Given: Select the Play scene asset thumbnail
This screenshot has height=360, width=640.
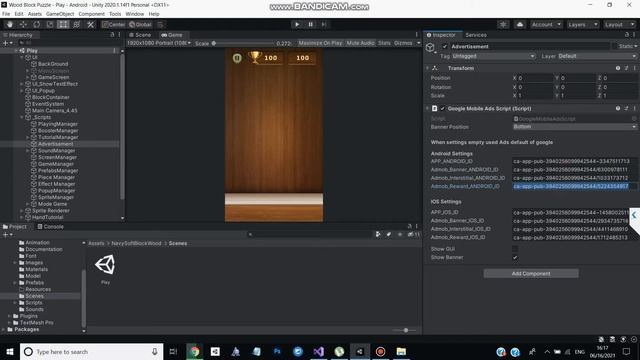Looking at the screenshot, I should (105, 265).
